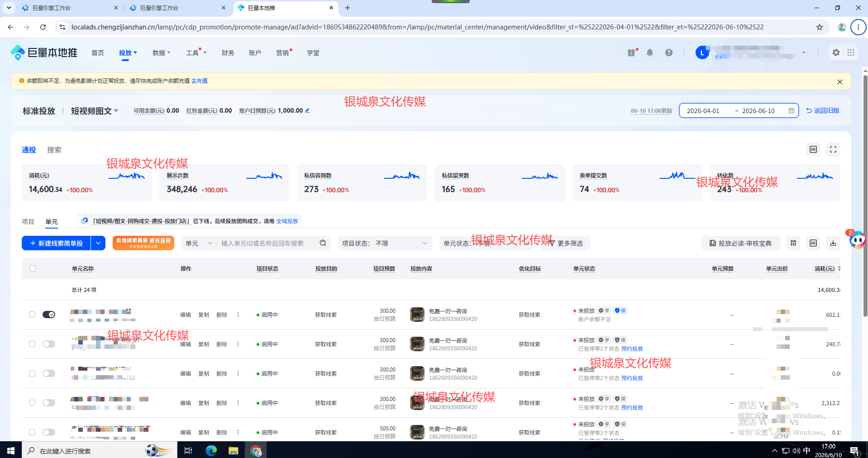Click the table column layout icon
This screenshot has width=868, height=458.
(x=813, y=243)
